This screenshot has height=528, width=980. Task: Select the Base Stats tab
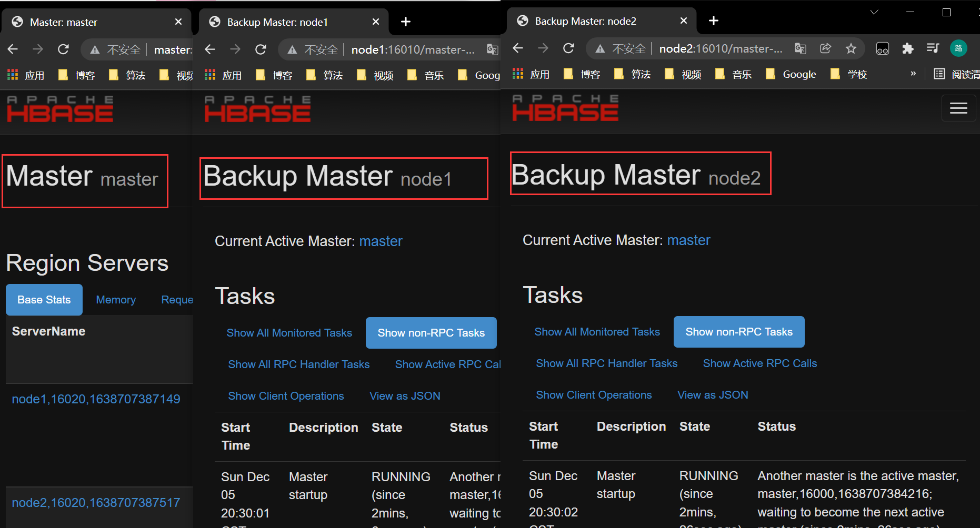(44, 300)
